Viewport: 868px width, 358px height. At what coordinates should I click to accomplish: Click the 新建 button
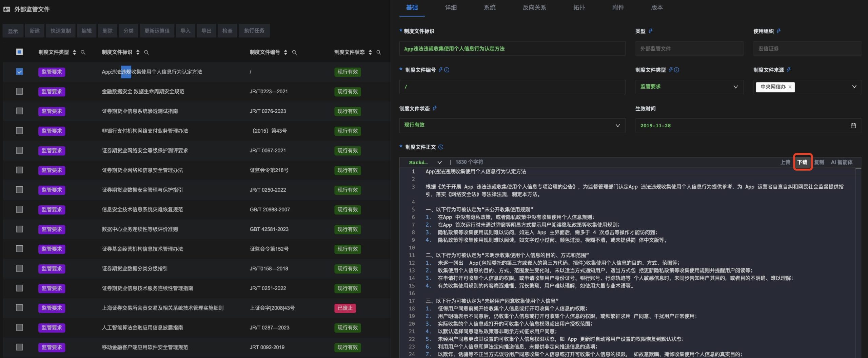35,31
